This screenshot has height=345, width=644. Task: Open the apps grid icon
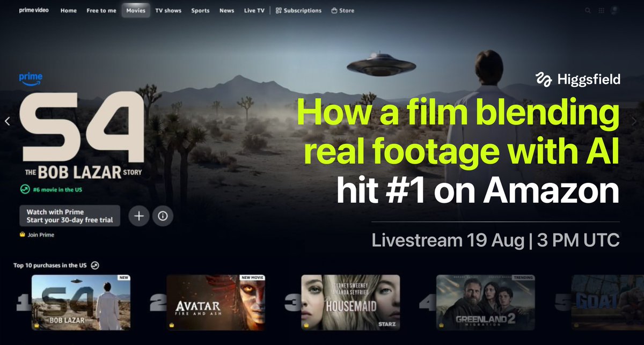pyautogui.click(x=602, y=10)
